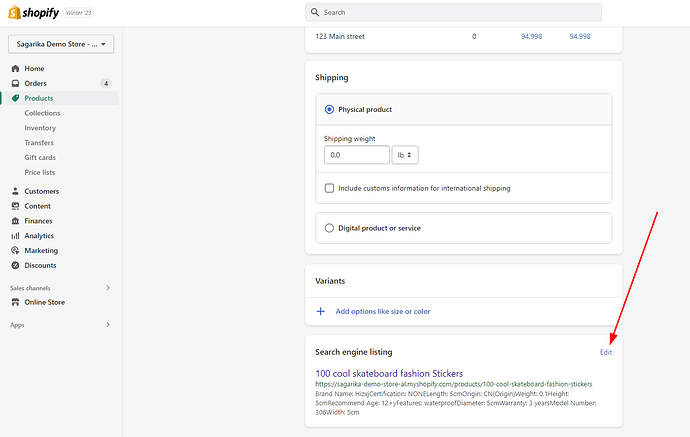The height and width of the screenshot is (437, 690).
Task: Click the Orders icon in sidebar
Action: pyautogui.click(x=15, y=83)
